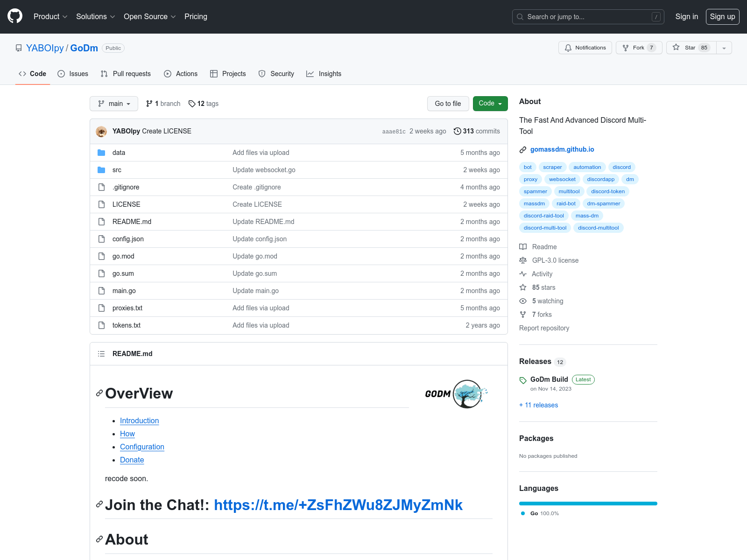
Task: Open the GitHub homepage logo
Action: tap(15, 16)
